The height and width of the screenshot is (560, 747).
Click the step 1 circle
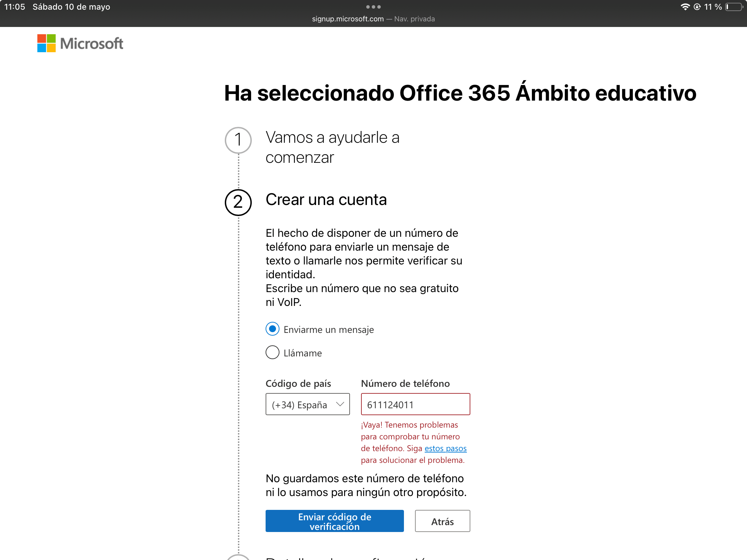tap(238, 140)
